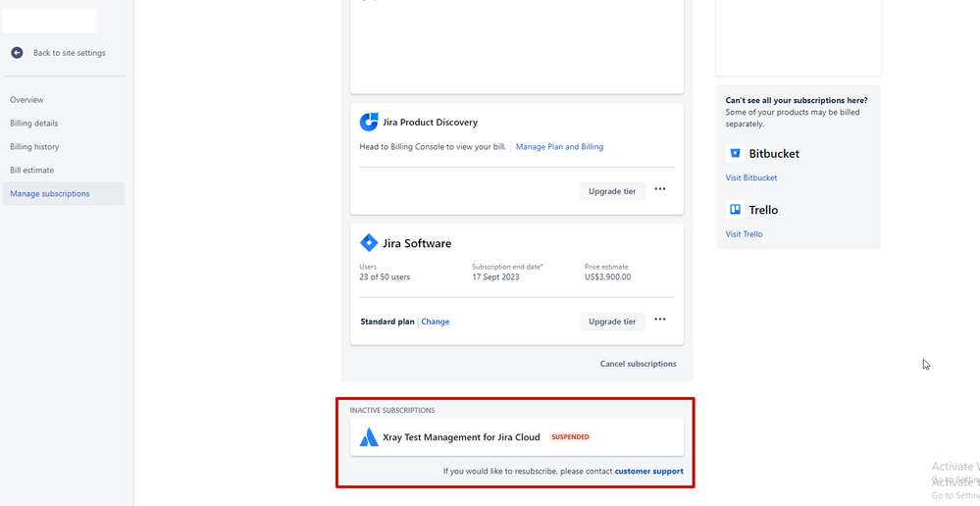Click the 'INACTIVE SUBSCRIPTIONS' label

pos(392,411)
